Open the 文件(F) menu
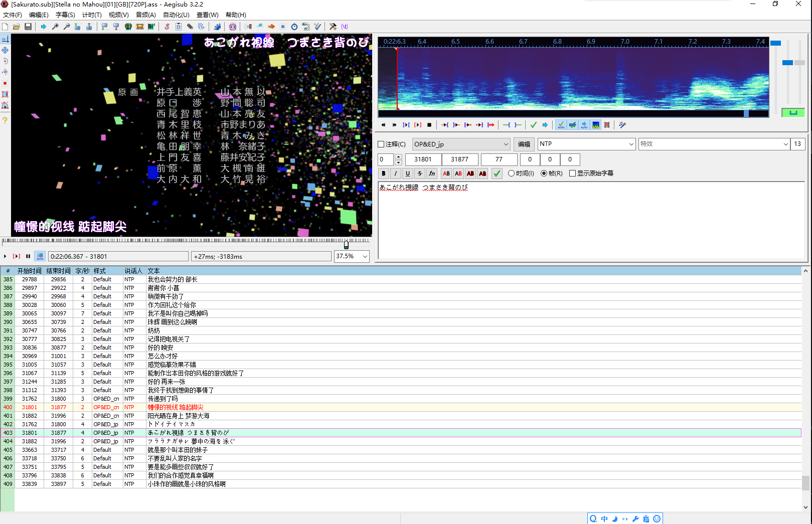This screenshot has height=524, width=812. [x=13, y=15]
